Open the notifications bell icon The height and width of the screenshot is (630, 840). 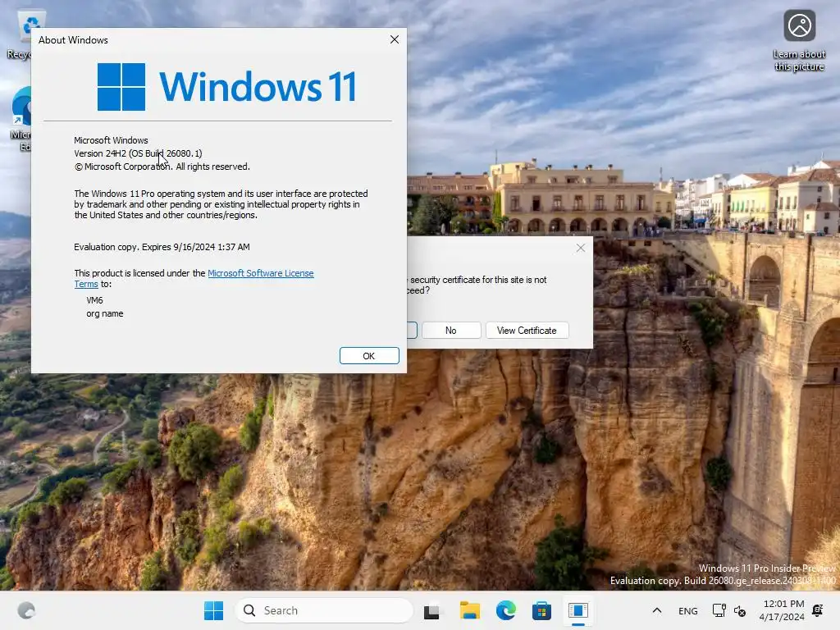coord(818,609)
